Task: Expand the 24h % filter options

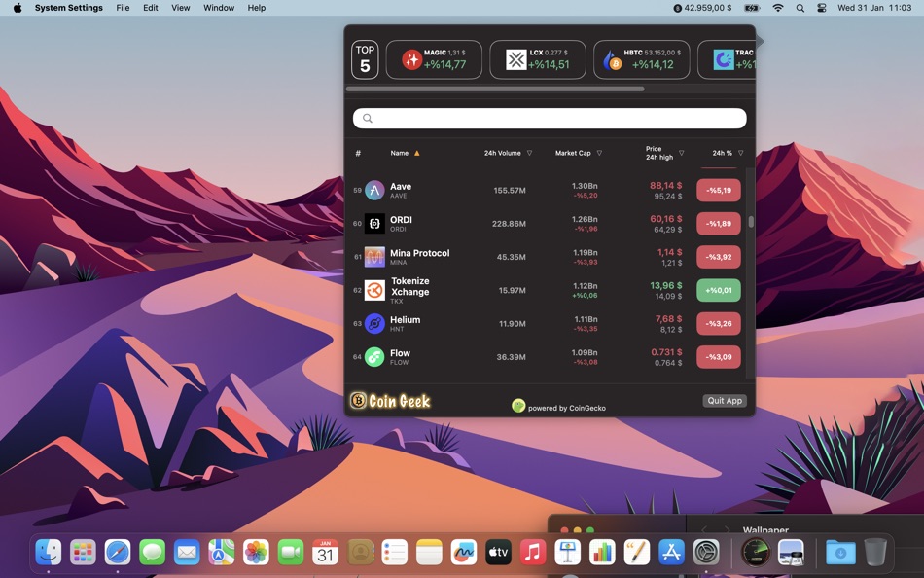Action: point(740,153)
